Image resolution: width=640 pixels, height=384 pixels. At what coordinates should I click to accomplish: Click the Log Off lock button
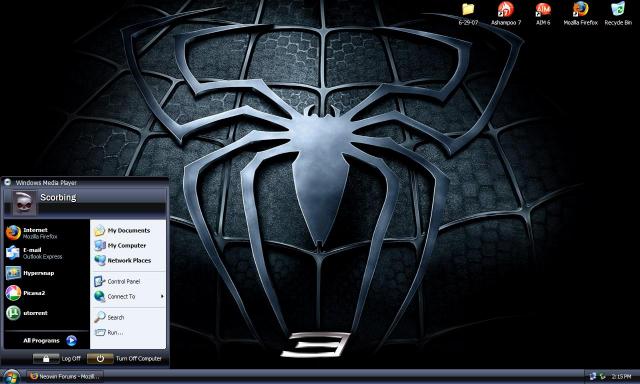point(46,359)
